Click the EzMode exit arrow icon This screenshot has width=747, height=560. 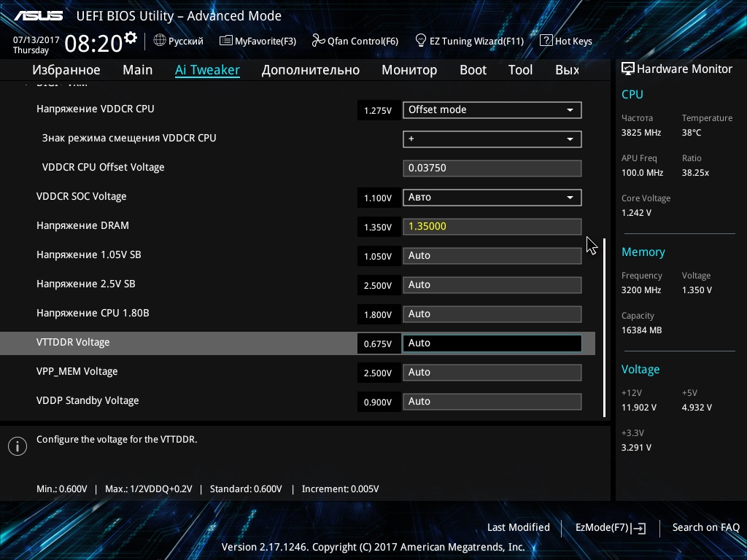[638, 528]
